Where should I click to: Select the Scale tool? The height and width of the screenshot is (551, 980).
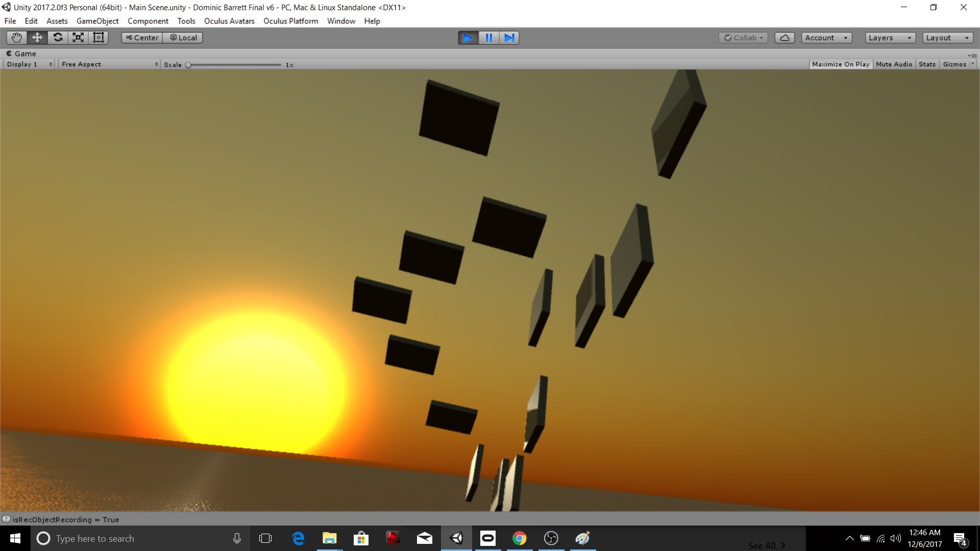pyautogui.click(x=78, y=38)
